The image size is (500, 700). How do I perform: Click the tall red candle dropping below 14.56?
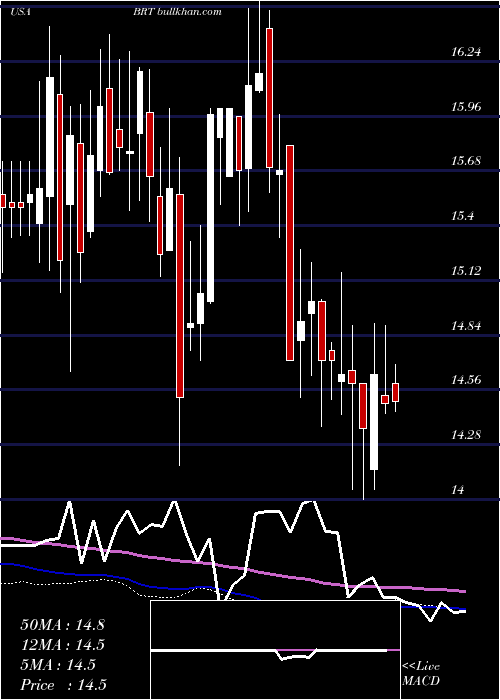coord(180,296)
